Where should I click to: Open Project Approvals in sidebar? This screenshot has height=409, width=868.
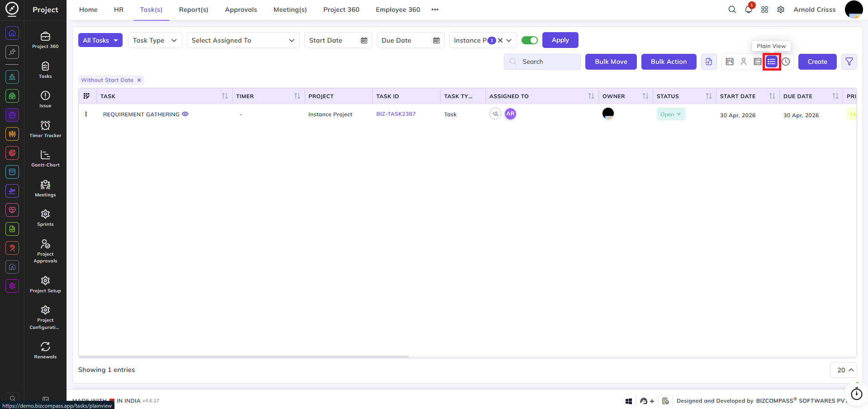45,251
